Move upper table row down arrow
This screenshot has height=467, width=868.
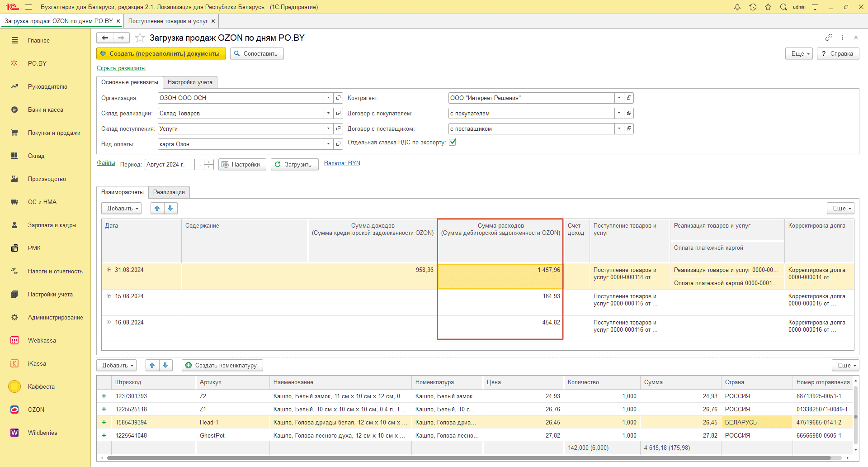point(170,208)
